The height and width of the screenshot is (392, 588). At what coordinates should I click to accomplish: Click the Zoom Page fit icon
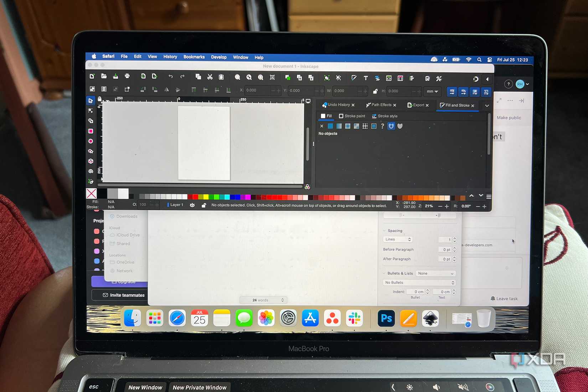(x=261, y=77)
